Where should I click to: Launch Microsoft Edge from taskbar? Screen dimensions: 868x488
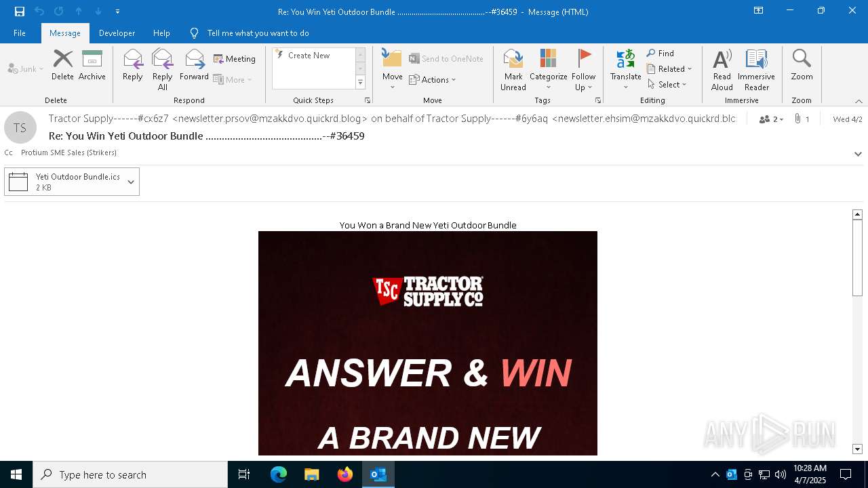point(279,474)
